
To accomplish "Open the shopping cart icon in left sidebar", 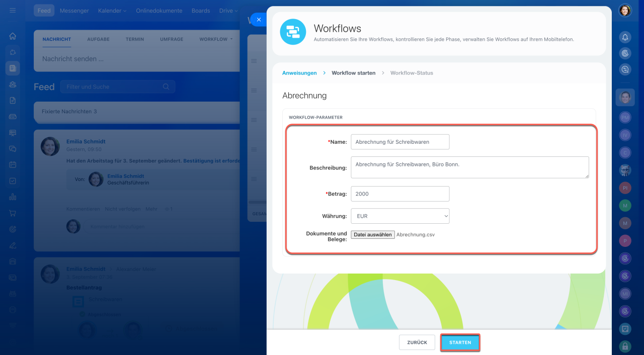I will tap(13, 213).
